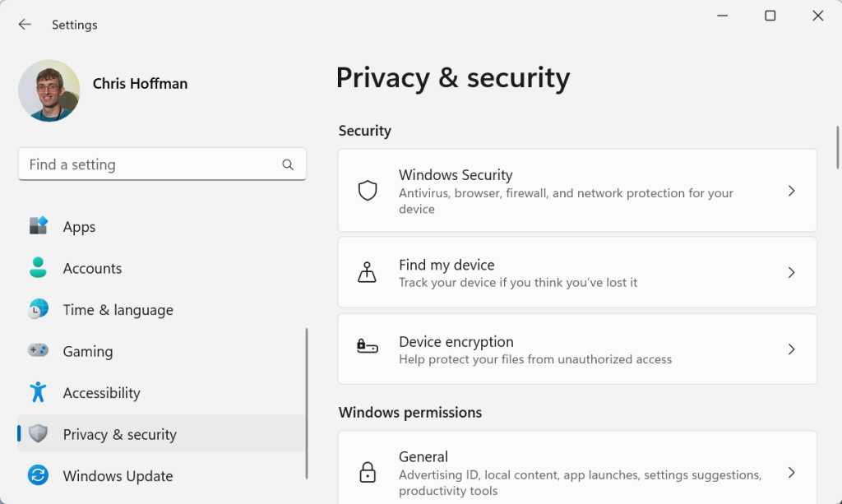Expand the Device encryption chevron

pos(791,349)
